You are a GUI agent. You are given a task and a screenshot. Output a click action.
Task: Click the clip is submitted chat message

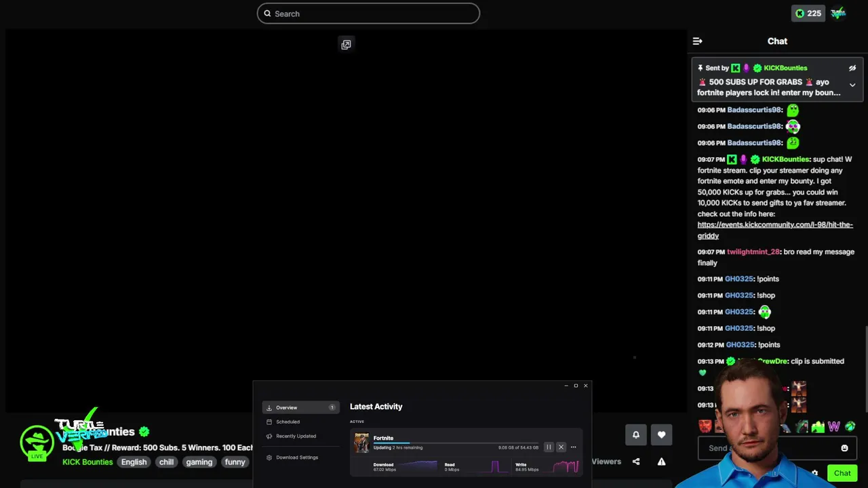817,361
